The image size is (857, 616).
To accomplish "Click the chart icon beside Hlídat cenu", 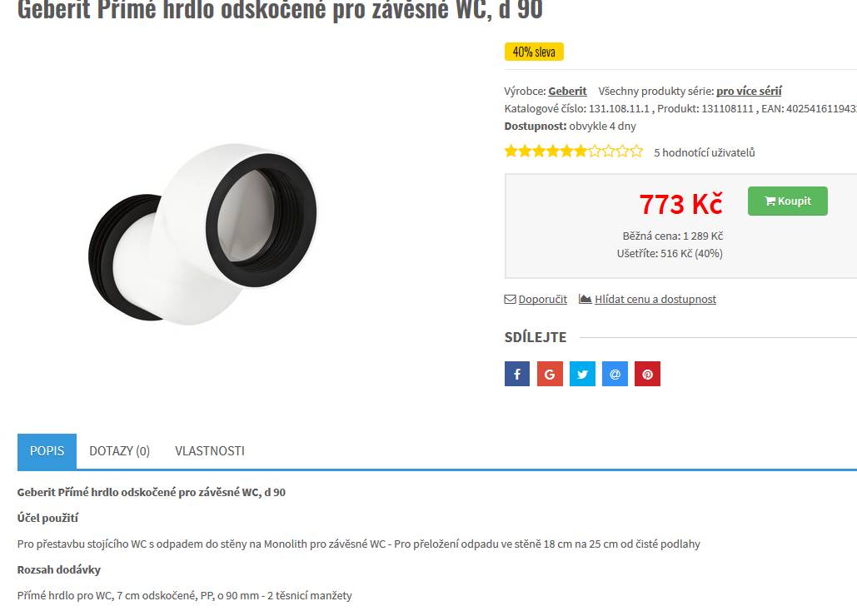I will point(585,300).
